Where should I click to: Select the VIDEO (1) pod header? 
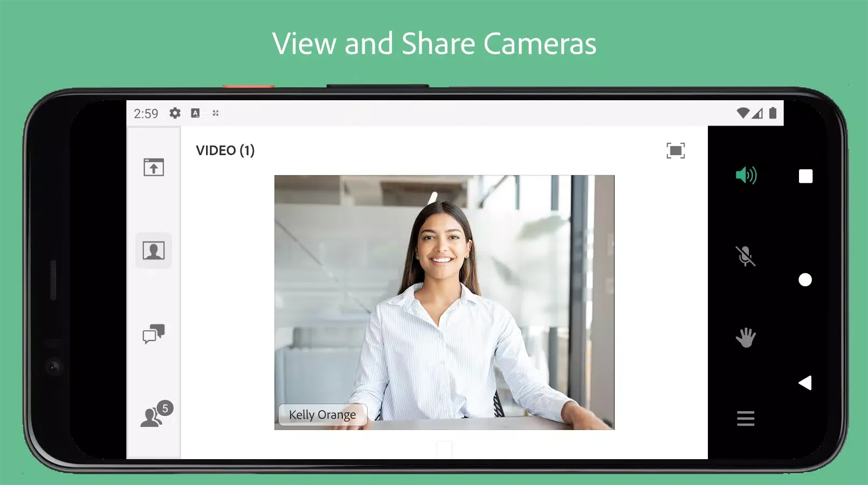pyautogui.click(x=225, y=150)
